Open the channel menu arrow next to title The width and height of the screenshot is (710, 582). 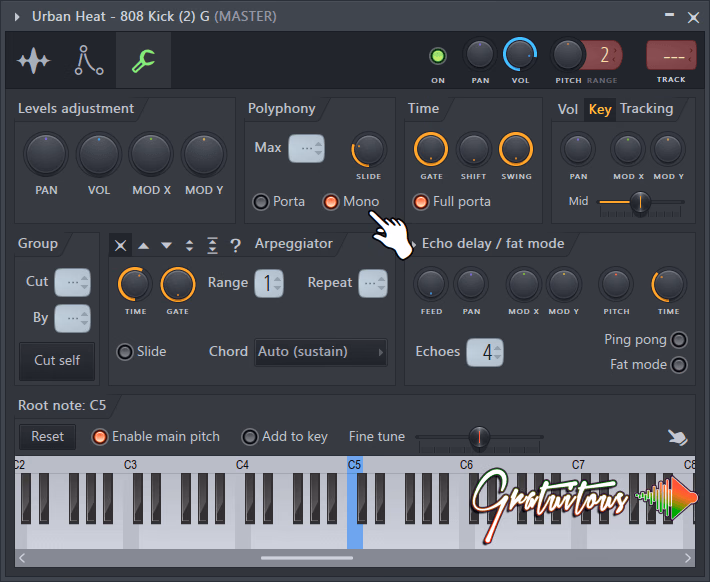17,17
